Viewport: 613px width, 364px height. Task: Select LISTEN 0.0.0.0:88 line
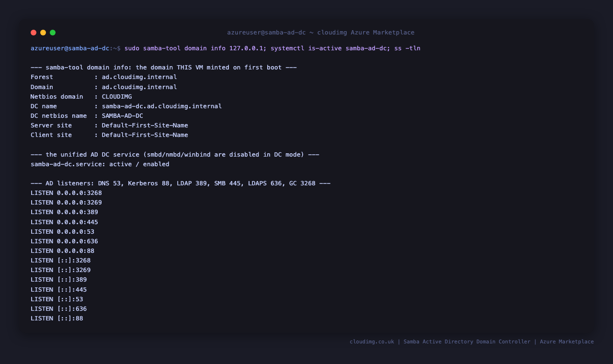click(x=63, y=251)
